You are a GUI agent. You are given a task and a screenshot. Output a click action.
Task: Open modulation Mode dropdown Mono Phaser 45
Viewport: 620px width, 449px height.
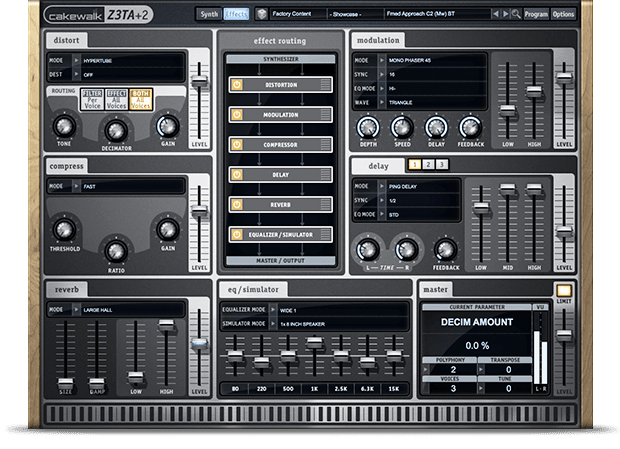420,60
